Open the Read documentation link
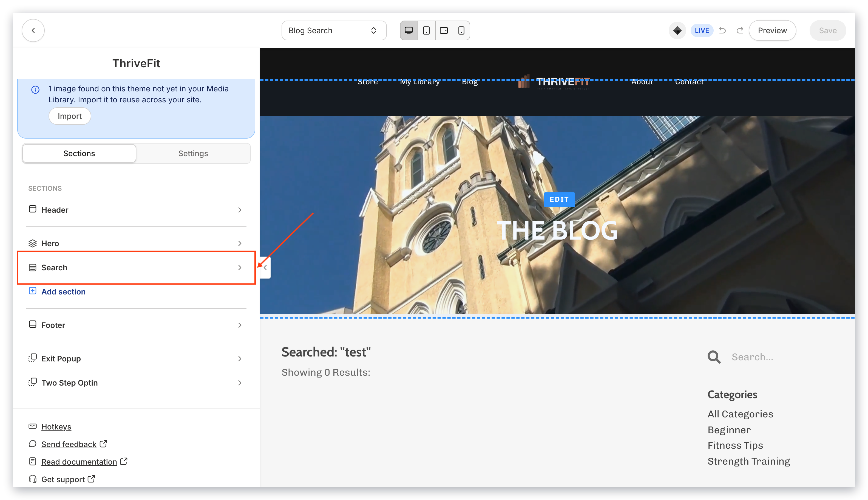Image resolution: width=868 pixels, height=500 pixels. click(x=79, y=462)
